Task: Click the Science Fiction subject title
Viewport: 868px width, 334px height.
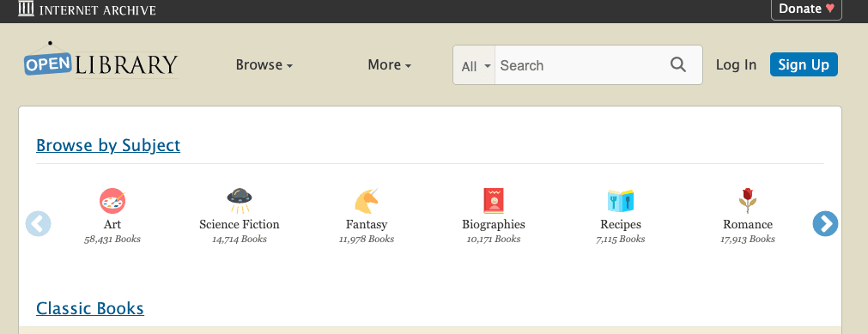Action: [x=240, y=224]
